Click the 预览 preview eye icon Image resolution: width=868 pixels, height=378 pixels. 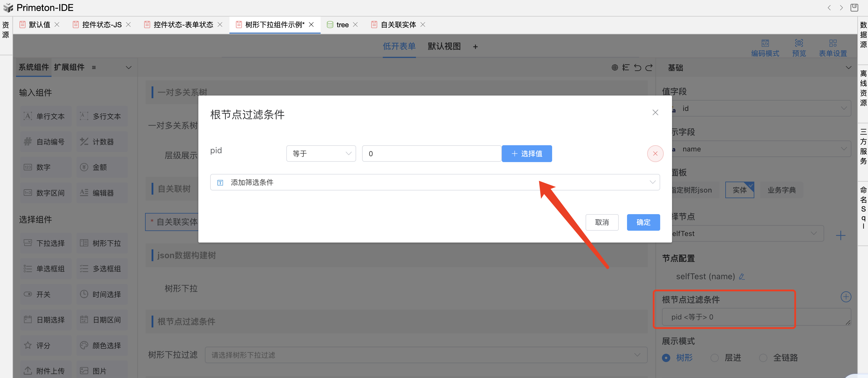pos(799,43)
